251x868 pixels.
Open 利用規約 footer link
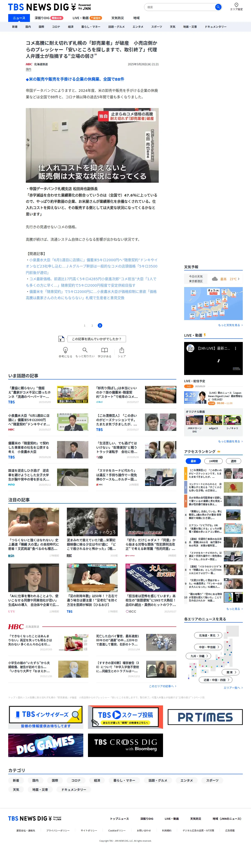(167, 831)
